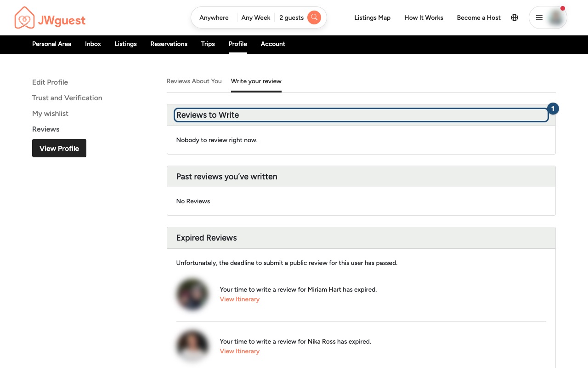Click the View Profile button
Screen dimensions: 588x368
(x=59, y=148)
